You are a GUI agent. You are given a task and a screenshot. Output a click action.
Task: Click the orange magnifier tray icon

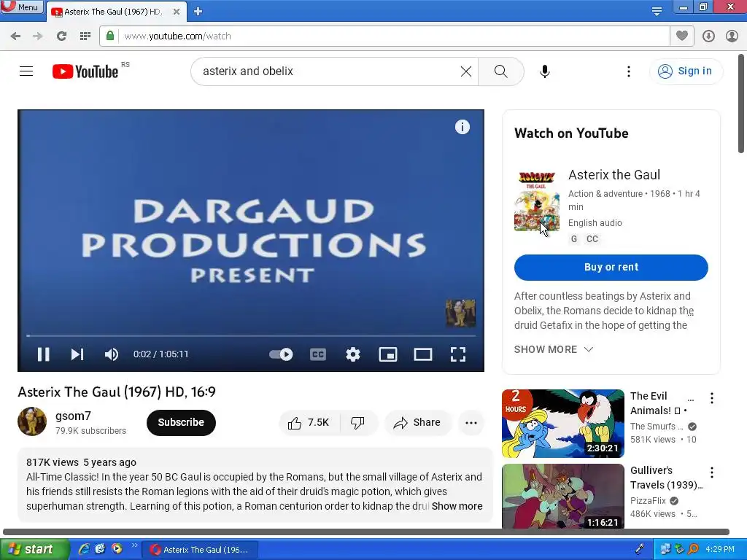click(693, 549)
